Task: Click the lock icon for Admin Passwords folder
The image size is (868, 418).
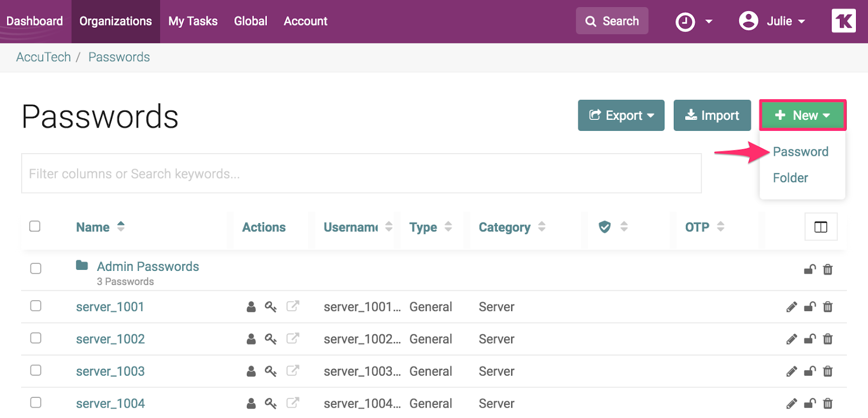Action: pos(809,269)
